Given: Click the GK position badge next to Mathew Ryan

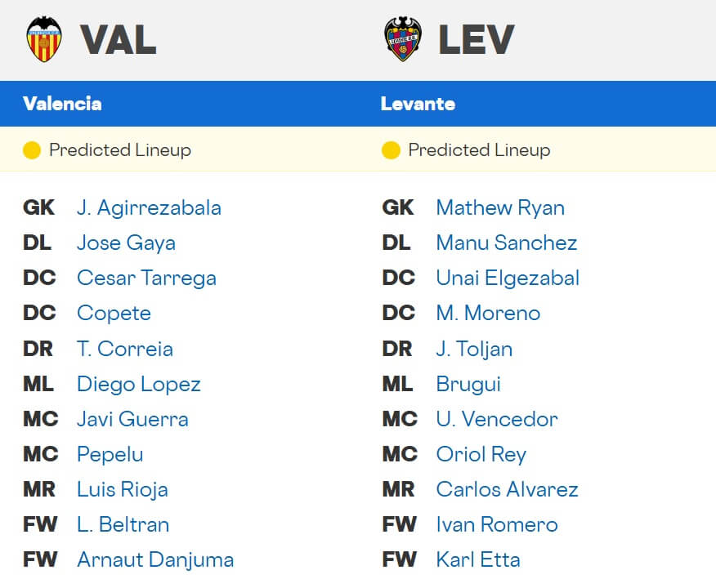Looking at the screenshot, I should [x=398, y=207].
